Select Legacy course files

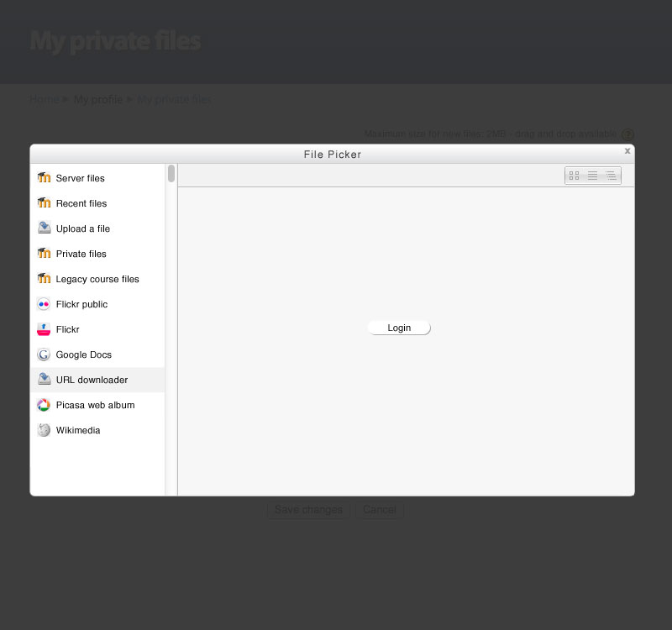coord(97,279)
